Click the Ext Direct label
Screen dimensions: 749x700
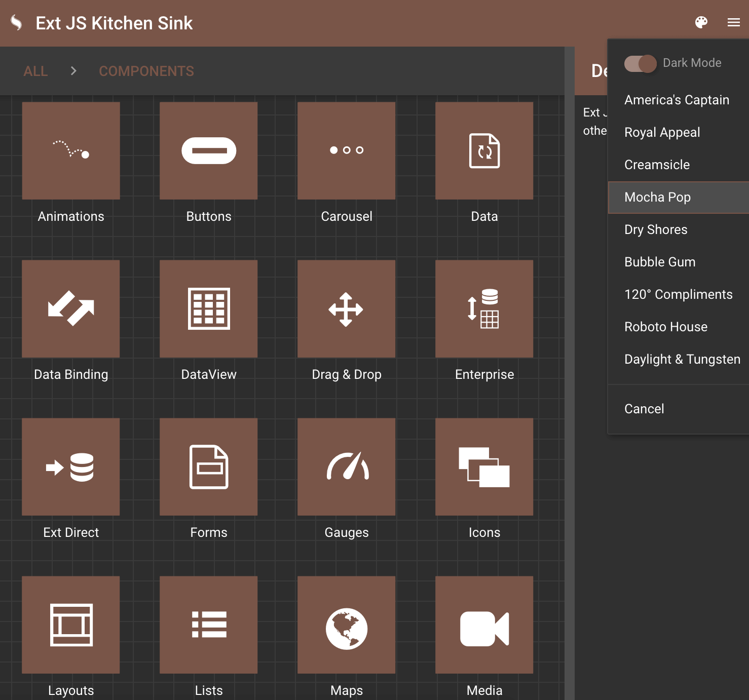click(71, 532)
